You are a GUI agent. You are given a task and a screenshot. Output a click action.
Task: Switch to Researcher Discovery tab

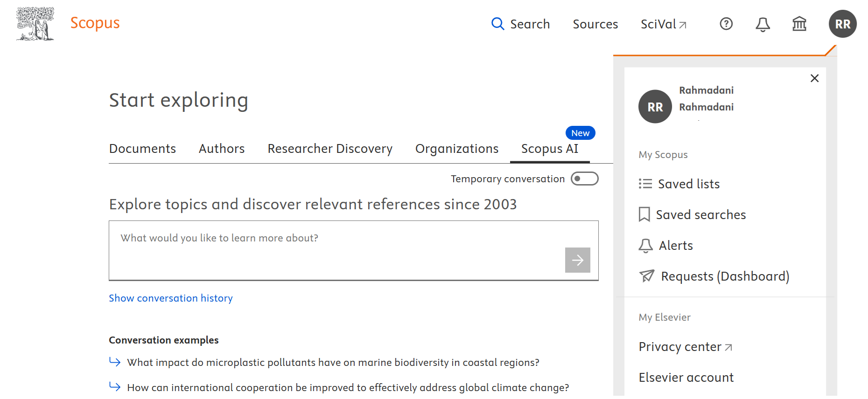pyautogui.click(x=330, y=149)
